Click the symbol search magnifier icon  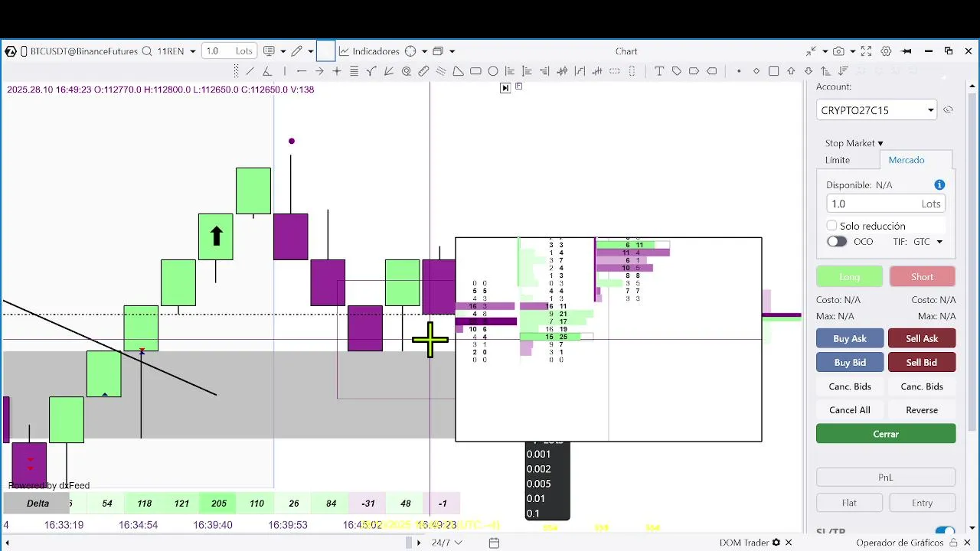[147, 51]
